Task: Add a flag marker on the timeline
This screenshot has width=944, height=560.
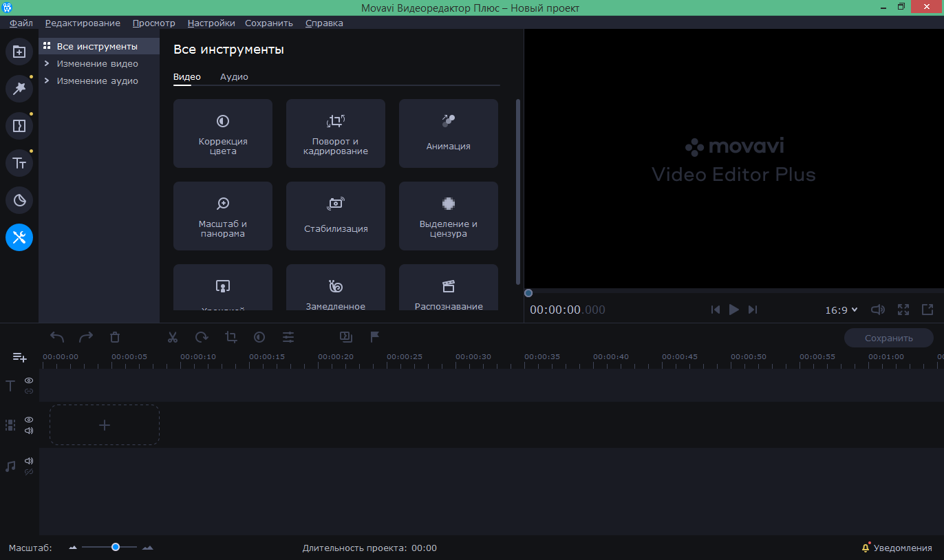Action: pos(375,337)
